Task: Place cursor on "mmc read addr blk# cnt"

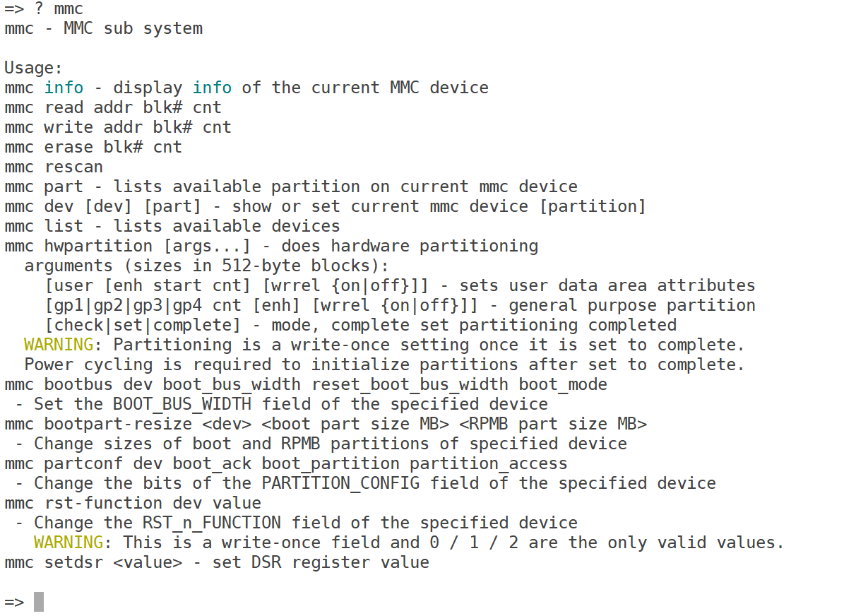Action: tap(113, 107)
